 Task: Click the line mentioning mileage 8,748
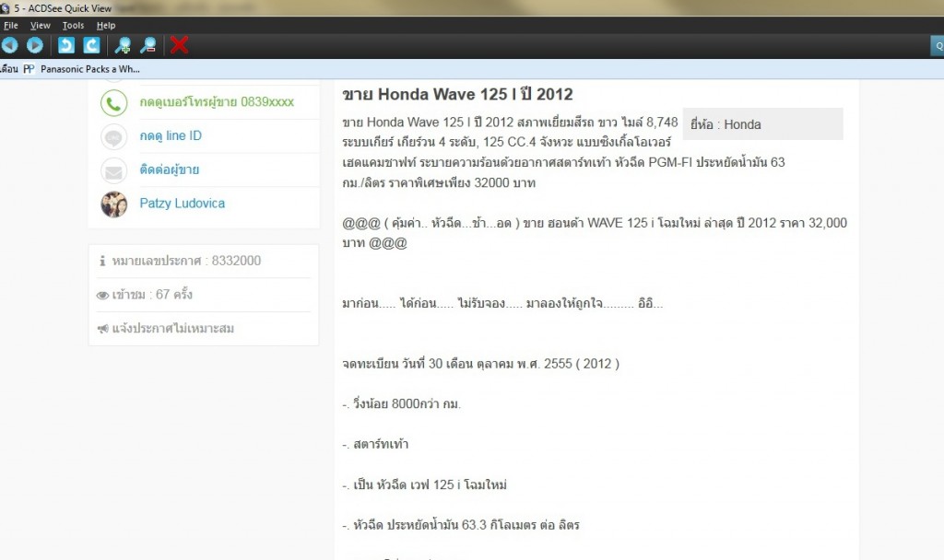pyautogui.click(x=510, y=122)
